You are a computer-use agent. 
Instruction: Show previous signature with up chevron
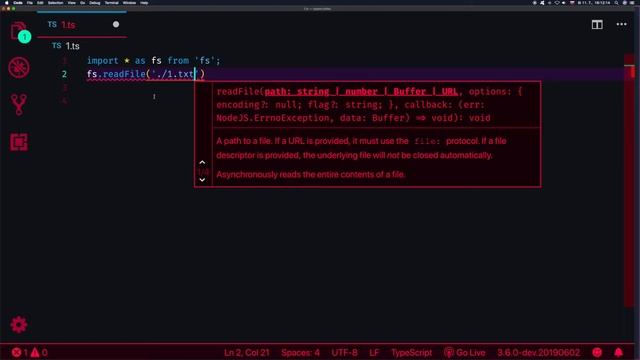click(202, 162)
